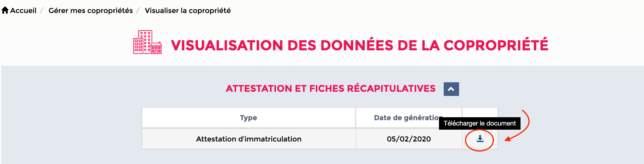Go to Gérer mes copropriétés breadcrumb
Screen dimensions: 644x164
pyautogui.click(x=91, y=11)
